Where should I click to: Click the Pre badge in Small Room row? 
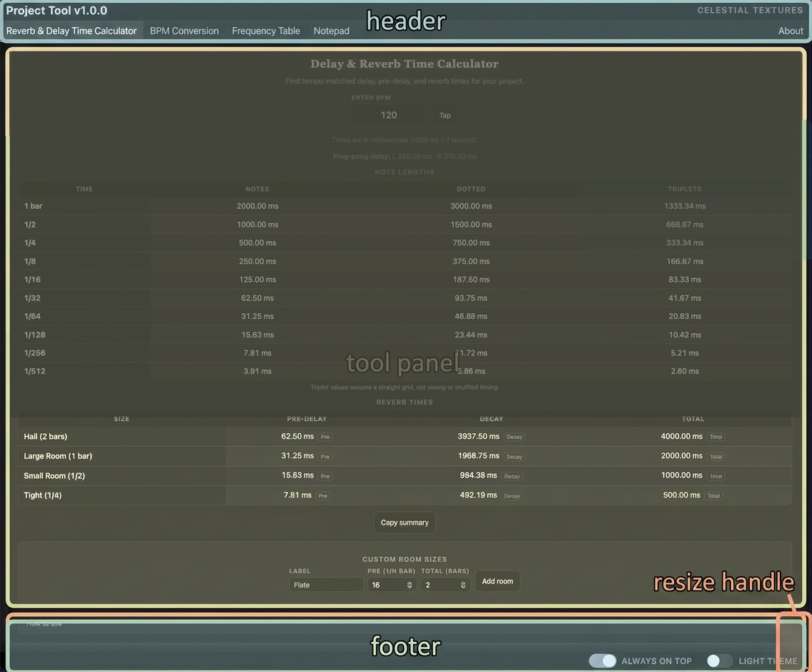[325, 475]
